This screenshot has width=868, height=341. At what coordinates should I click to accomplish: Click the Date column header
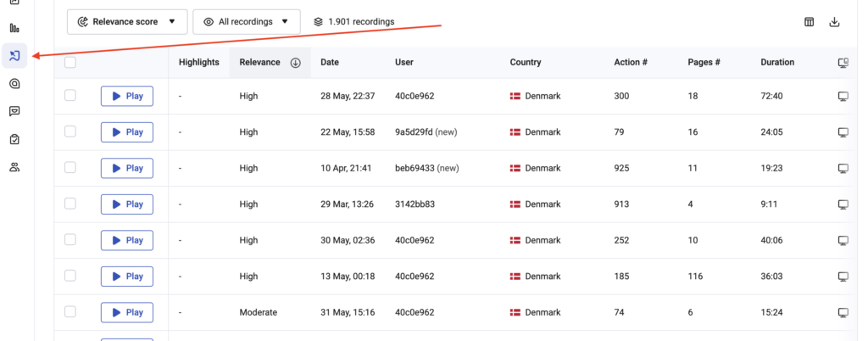[330, 63]
